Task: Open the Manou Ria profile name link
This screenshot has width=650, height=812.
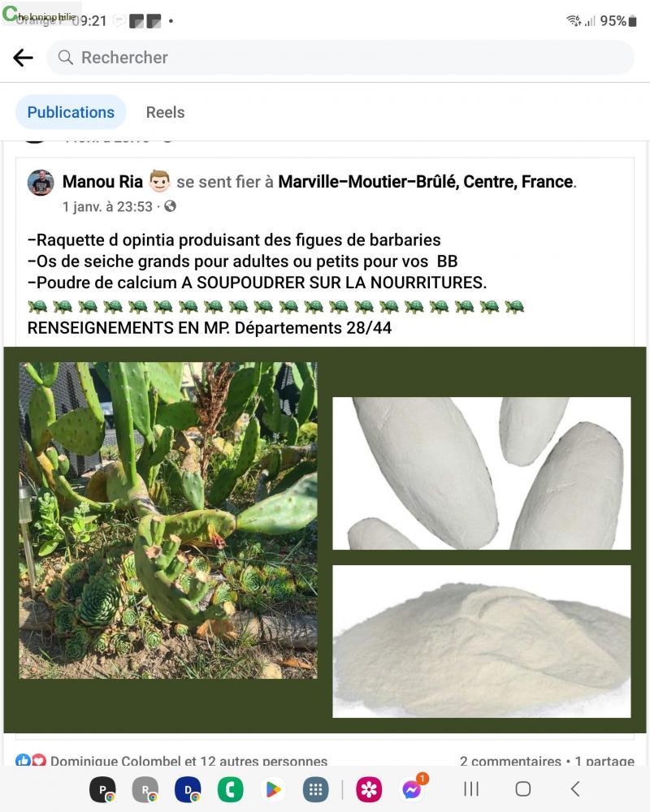Action: point(102,182)
